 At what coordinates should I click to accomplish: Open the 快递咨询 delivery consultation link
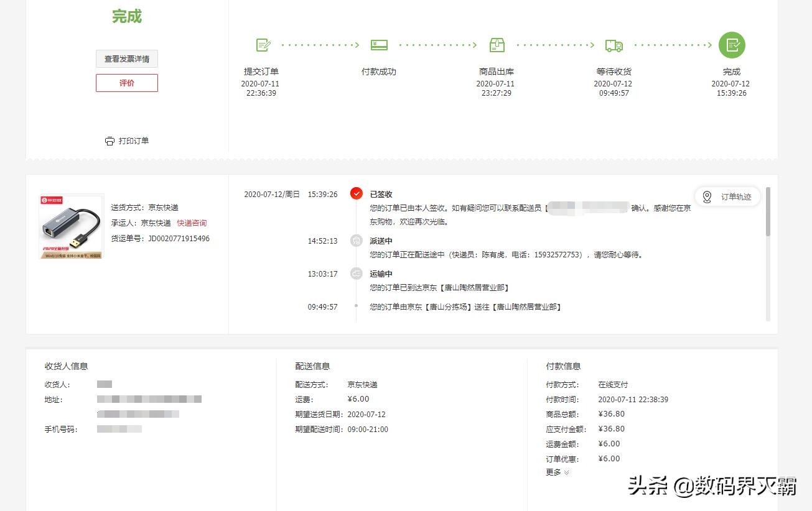pyautogui.click(x=191, y=223)
